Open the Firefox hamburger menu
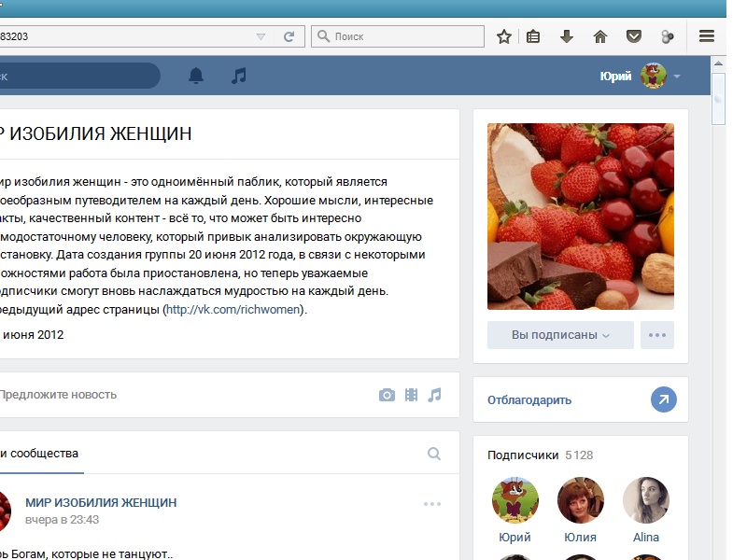 (707, 36)
